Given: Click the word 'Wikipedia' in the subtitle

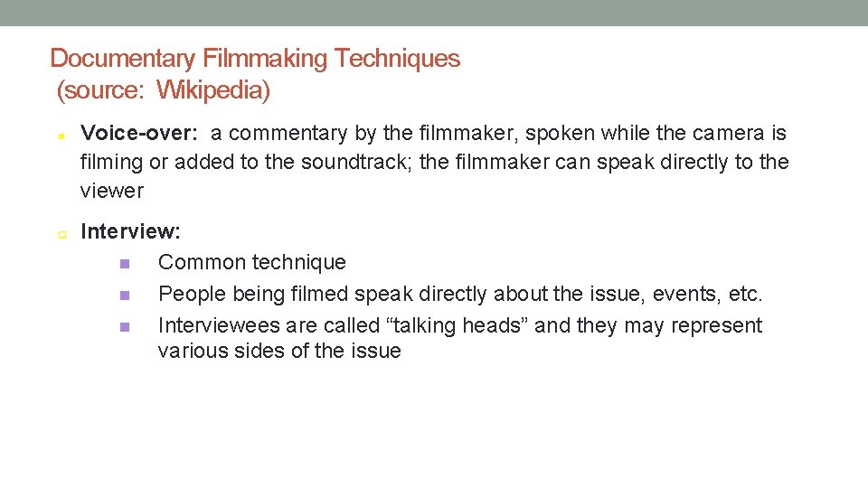Looking at the screenshot, I should (x=213, y=90).
